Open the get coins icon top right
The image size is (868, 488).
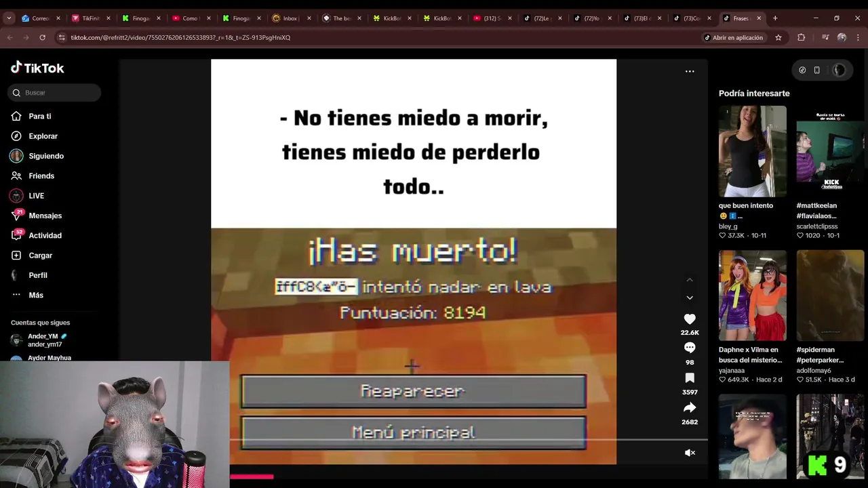click(802, 70)
